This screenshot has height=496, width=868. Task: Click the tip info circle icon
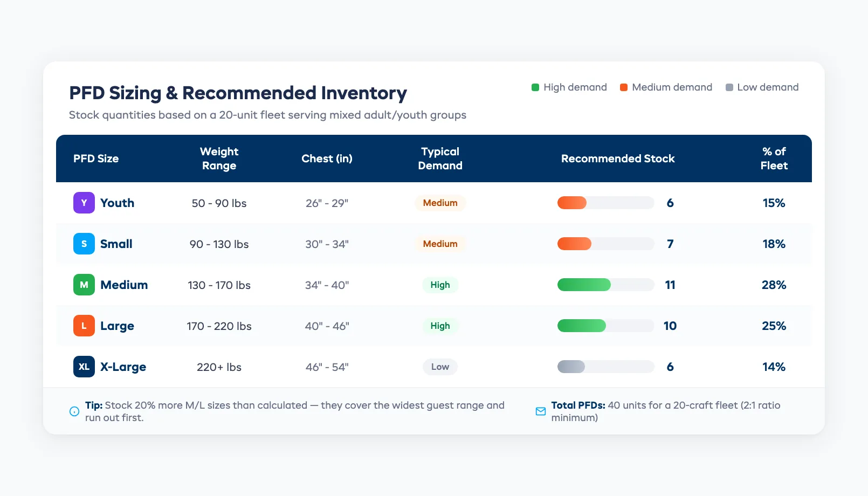[x=74, y=411]
